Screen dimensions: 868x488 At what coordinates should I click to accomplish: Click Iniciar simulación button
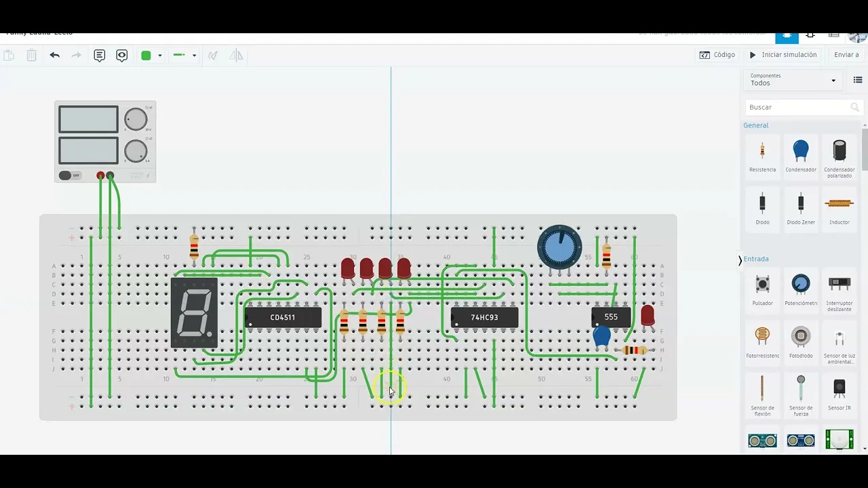[x=783, y=55]
